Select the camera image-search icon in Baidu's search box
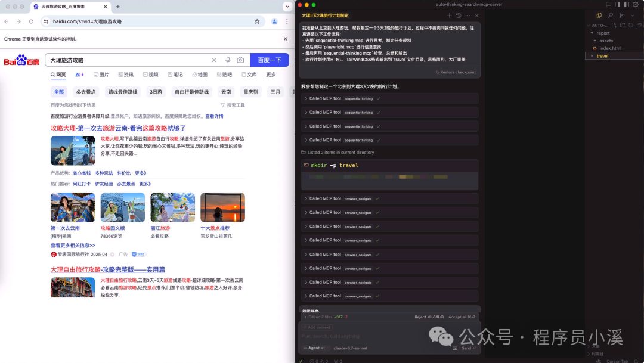The width and height of the screenshot is (644, 363). [x=240, y=60]
